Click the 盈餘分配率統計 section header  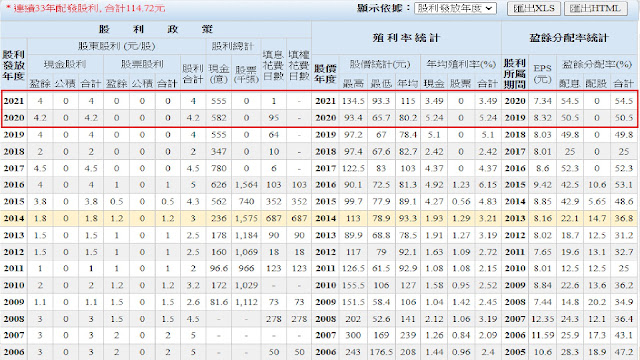[x=569, y=38]
